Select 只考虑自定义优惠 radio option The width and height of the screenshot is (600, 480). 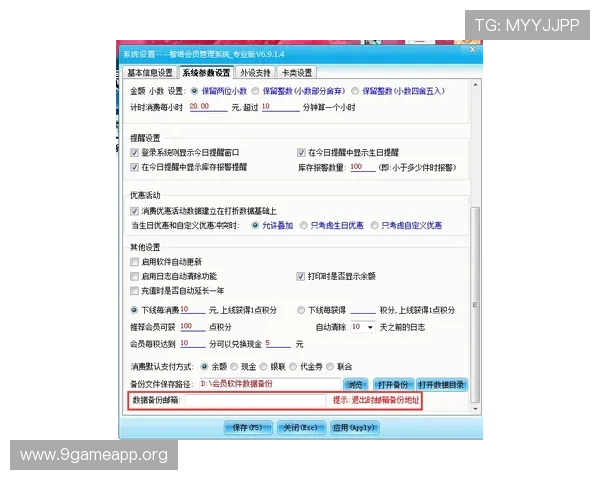374,225
